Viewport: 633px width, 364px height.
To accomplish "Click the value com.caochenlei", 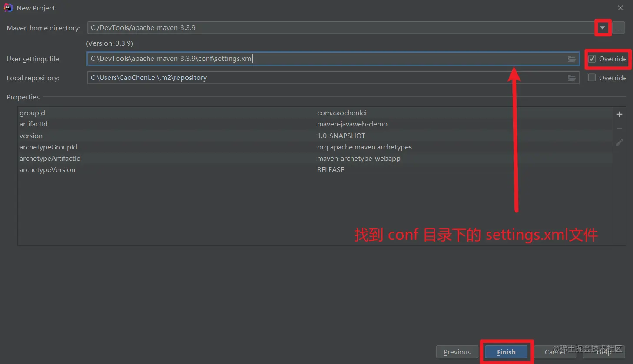I will pos(342,113).
